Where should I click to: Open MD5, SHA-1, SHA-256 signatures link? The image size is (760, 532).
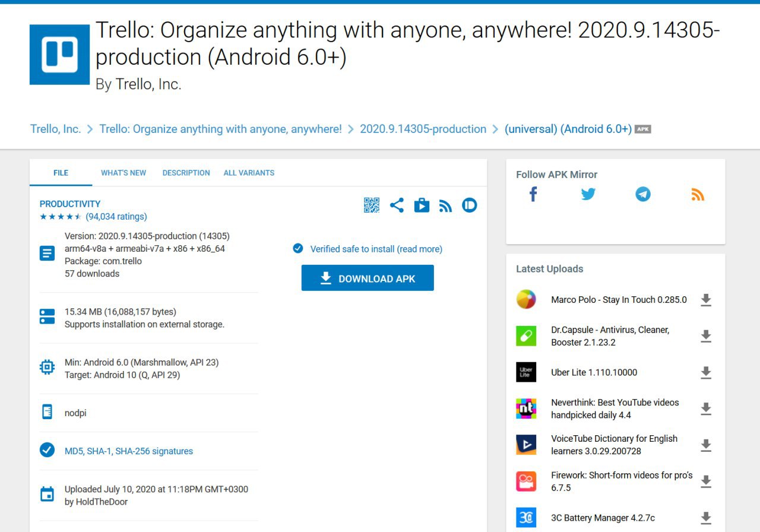129,451
